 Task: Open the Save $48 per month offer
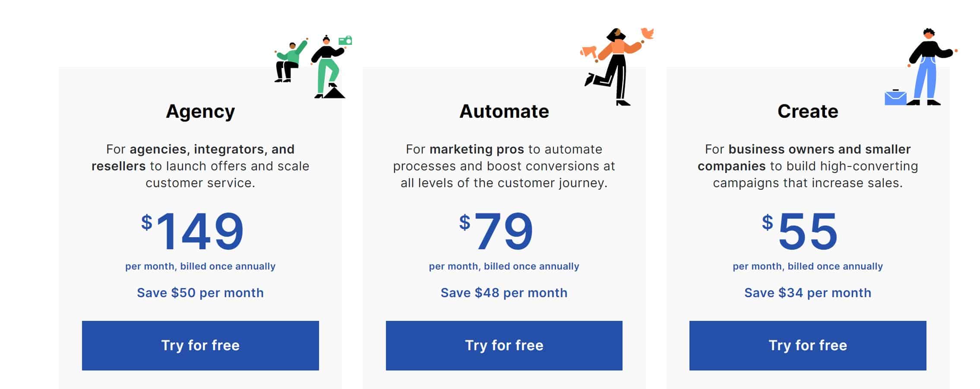[x=504, y=292]
